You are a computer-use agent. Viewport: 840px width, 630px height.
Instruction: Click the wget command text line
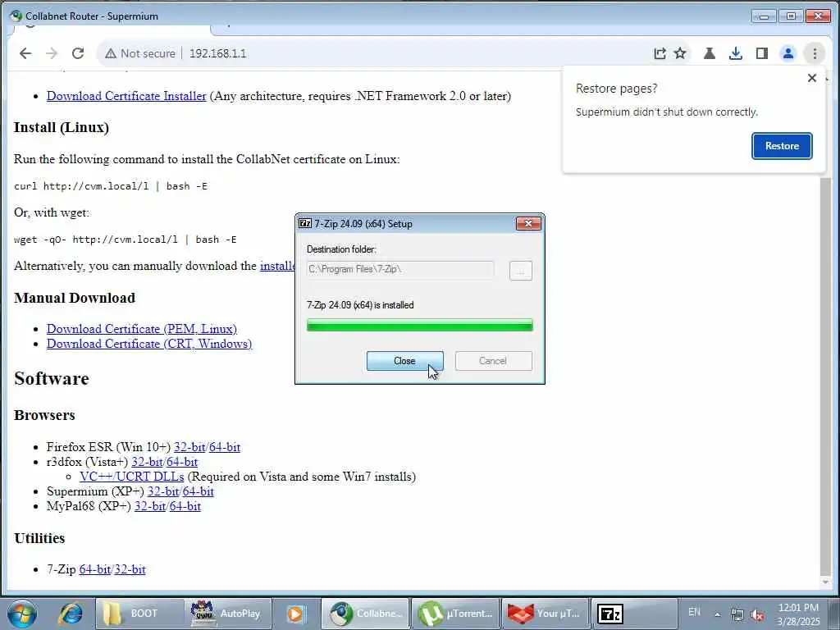(x=126, y=240)
